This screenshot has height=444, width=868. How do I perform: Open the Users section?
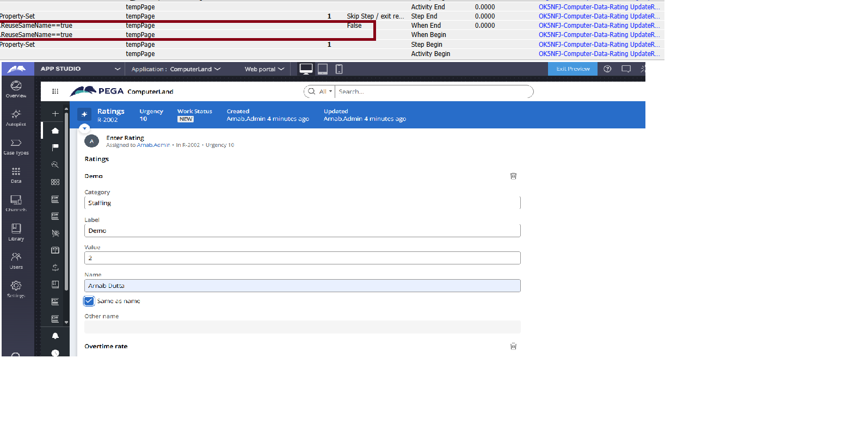16,261
